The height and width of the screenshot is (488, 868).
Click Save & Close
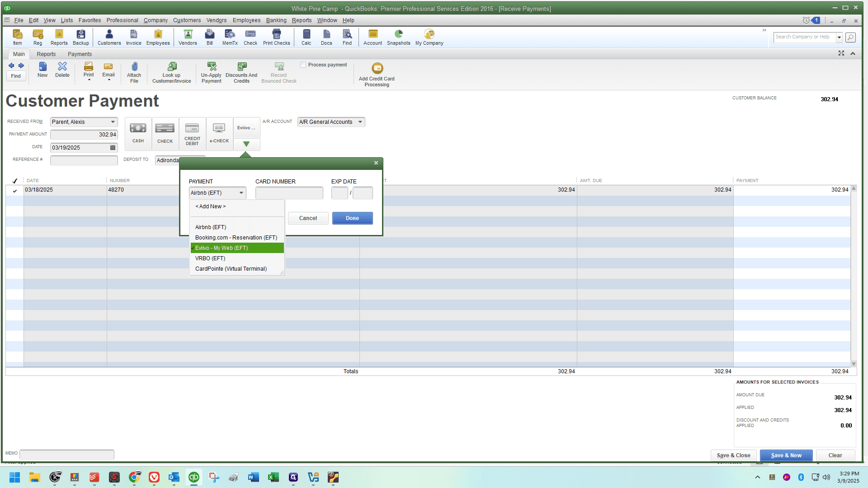[x=734, y=455]
